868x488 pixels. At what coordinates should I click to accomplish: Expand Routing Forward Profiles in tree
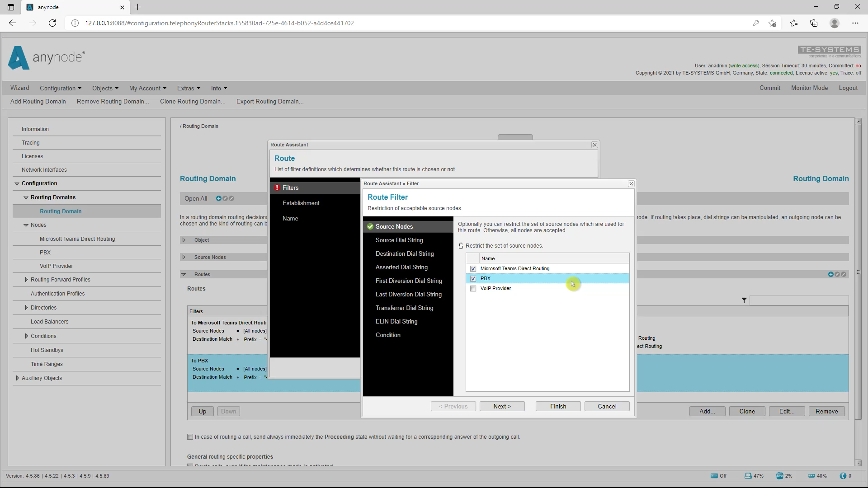(x=26, y=280)
